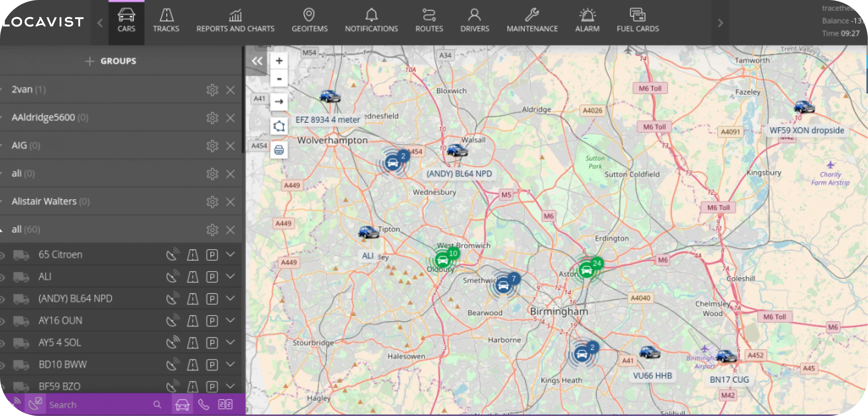This screenshot has height=416, width=868.
Task: Expand BD10 BWW vehicle details chevron
Action: (230, 364)
